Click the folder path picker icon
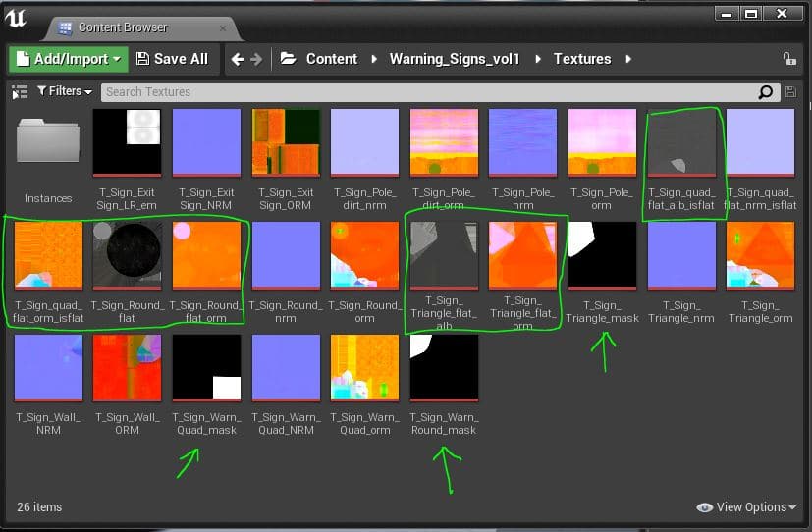This screenshot has width=812, height=532. (x=288, y=59)
